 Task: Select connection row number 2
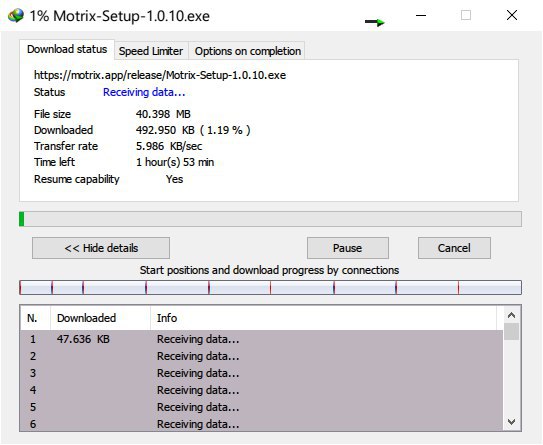coord(261,356)
